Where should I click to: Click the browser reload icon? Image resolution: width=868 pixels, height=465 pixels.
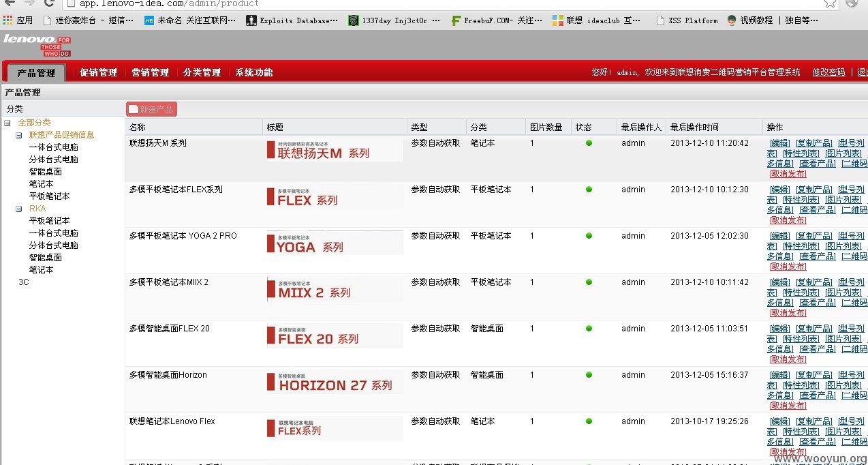pos(48,3)
